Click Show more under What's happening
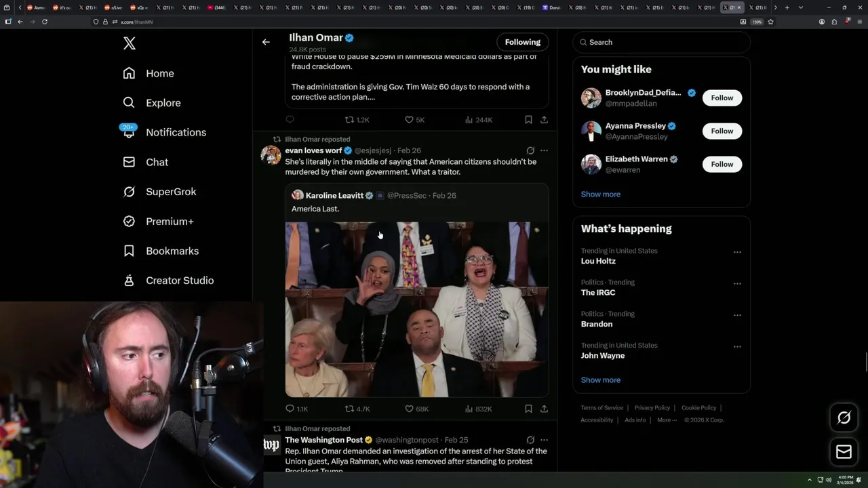868x488 pixels. pos(600,380)
